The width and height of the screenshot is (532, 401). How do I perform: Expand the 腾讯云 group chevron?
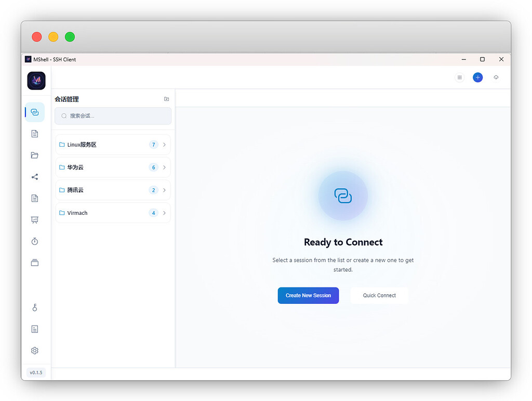click(164, 190)
